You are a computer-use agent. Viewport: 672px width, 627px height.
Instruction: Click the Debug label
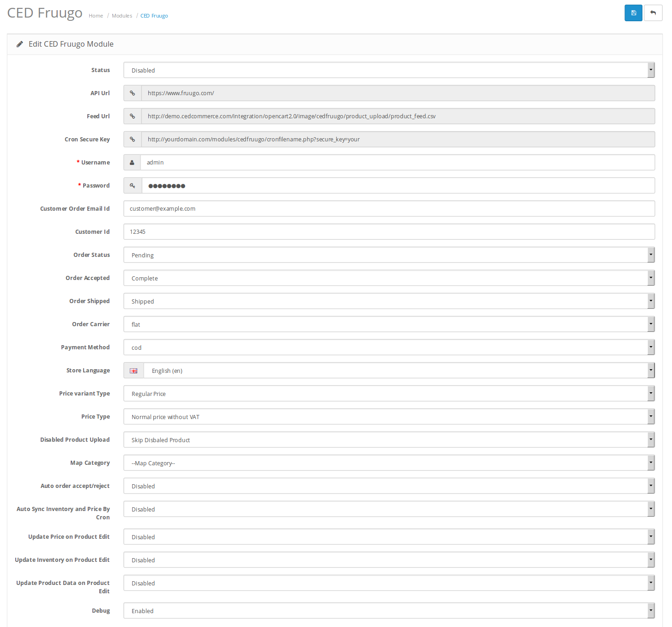click(101, 611)
